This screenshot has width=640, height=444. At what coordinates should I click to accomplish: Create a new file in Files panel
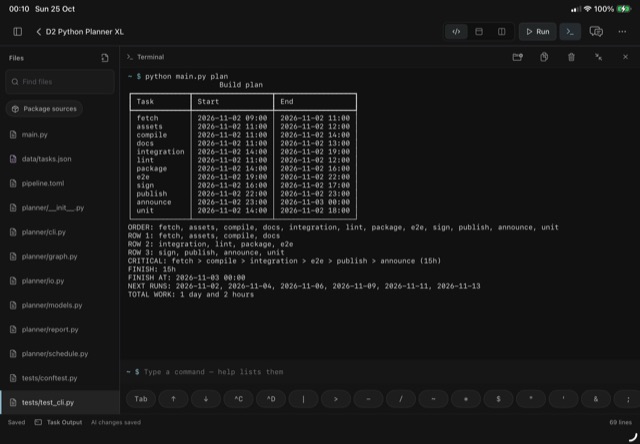pyautogui.click(x=105, y=58)
